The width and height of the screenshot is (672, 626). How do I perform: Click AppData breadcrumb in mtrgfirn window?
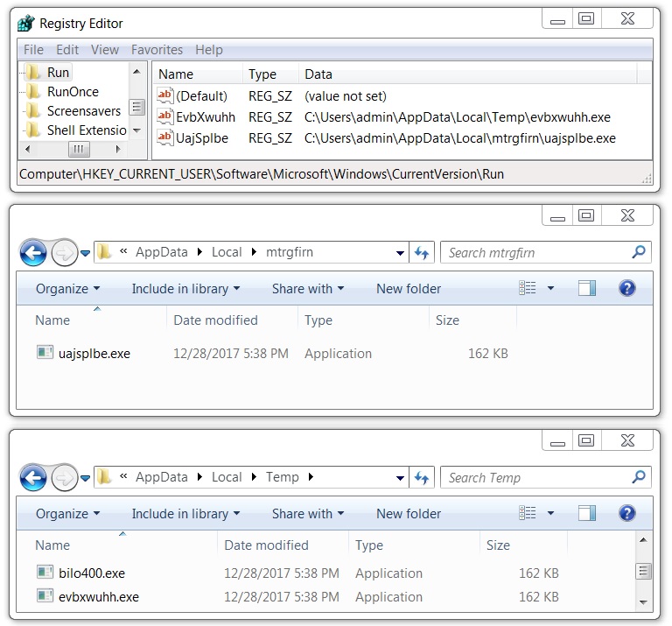tap(162, 252)
